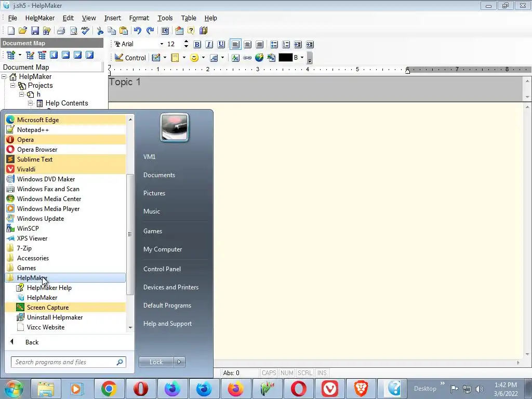Save the project with the floppy icon
This screenshot has width=532, height=399.
[35, 31]
